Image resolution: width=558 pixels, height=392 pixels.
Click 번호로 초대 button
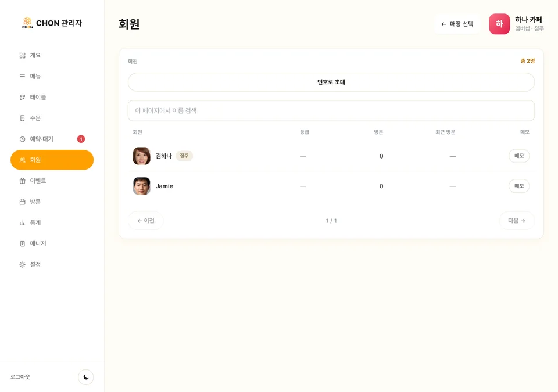(331, 82)
